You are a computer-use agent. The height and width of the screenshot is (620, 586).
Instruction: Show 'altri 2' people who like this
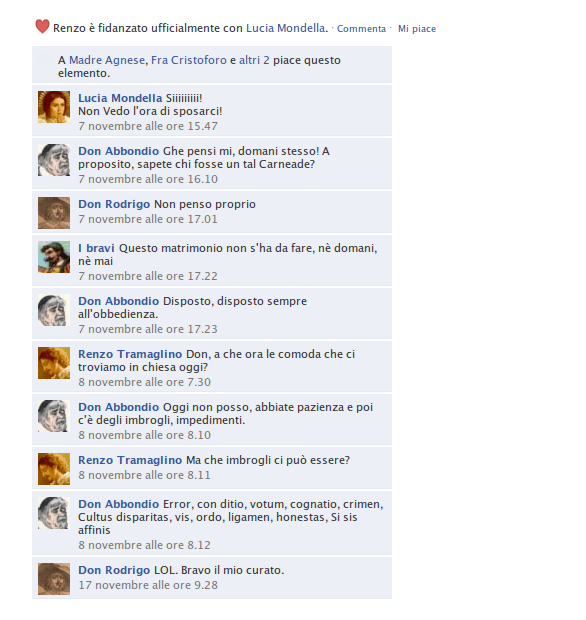pyautogui.click(x=254, y=60)
